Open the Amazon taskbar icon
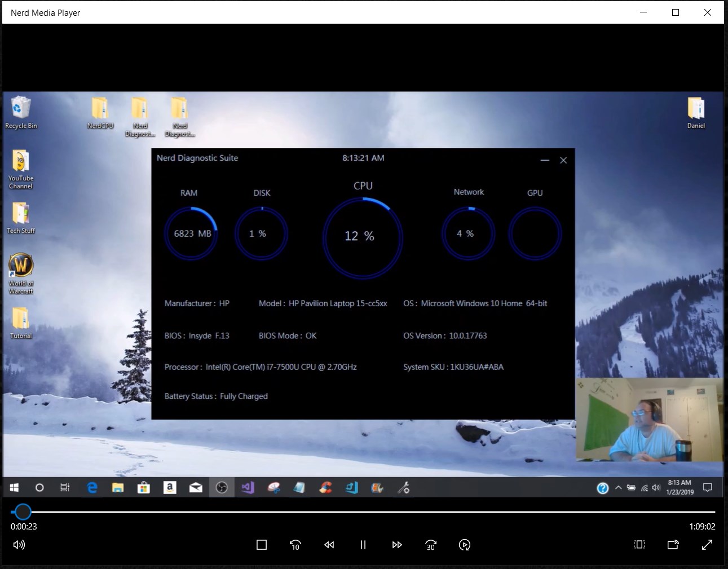728x569 pixels. tap(170, 487)
